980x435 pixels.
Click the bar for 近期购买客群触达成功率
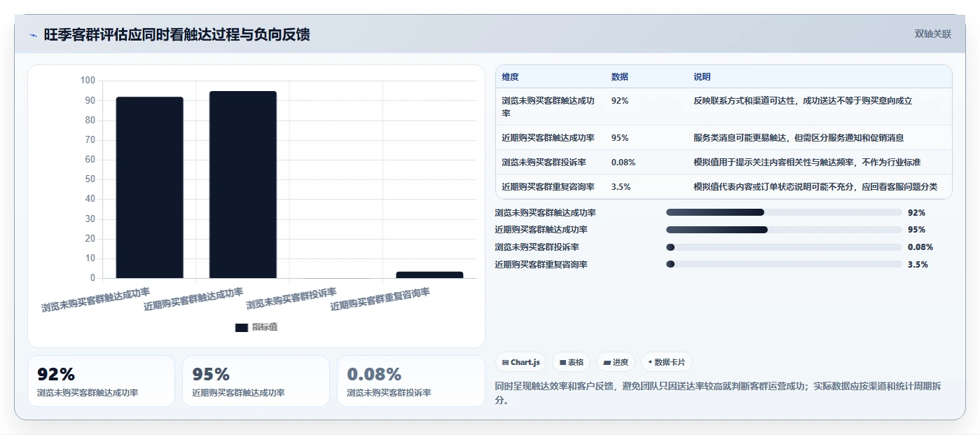click(243, 185)
